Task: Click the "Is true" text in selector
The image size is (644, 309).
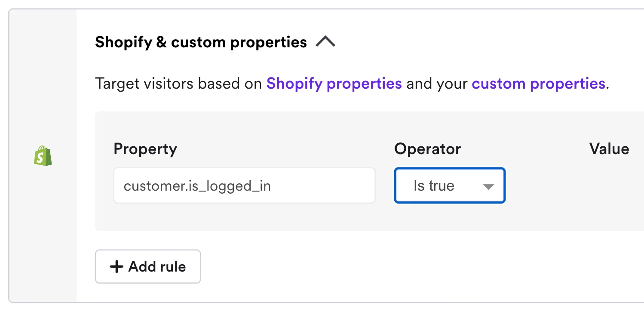Action: point(434,185)
